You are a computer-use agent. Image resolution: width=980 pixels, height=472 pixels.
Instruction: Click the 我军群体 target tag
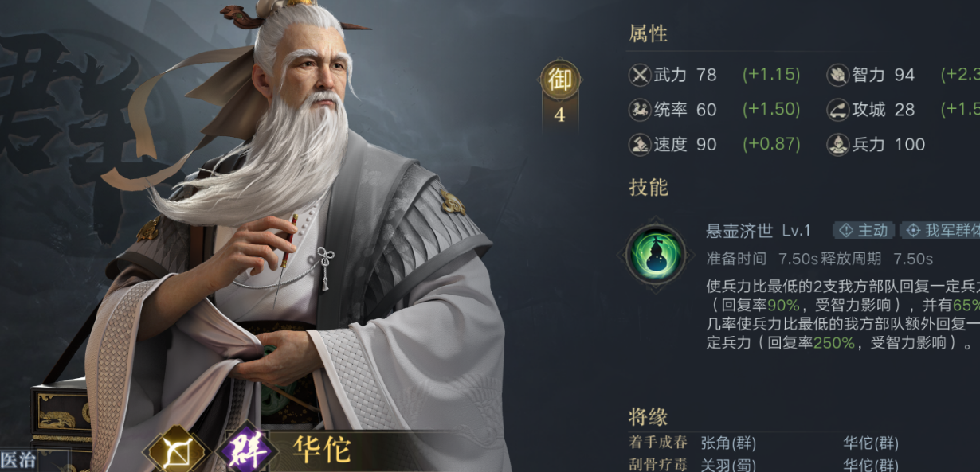(x=941, y=230)
